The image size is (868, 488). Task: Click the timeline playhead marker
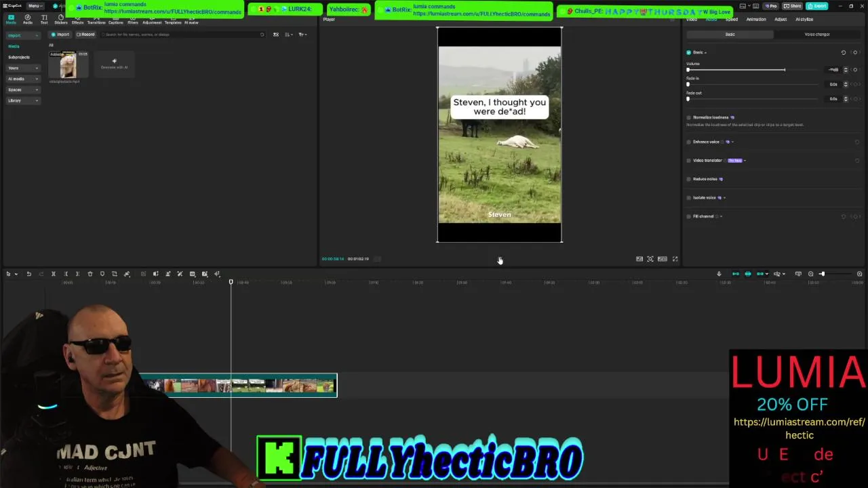(x=231, y=282)
